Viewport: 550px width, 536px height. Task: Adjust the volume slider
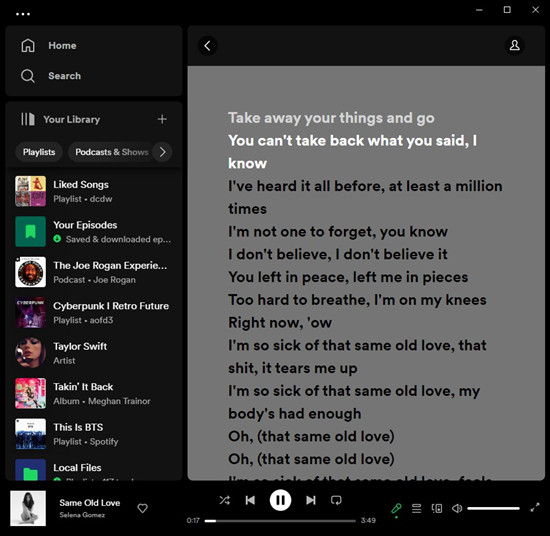point(493,508)
